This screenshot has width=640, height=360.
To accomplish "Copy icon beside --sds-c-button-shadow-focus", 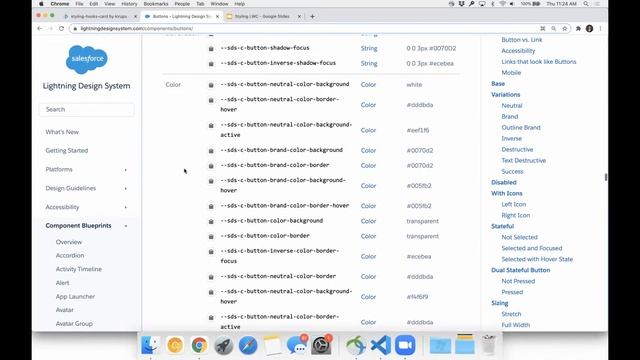I will 211,49.
